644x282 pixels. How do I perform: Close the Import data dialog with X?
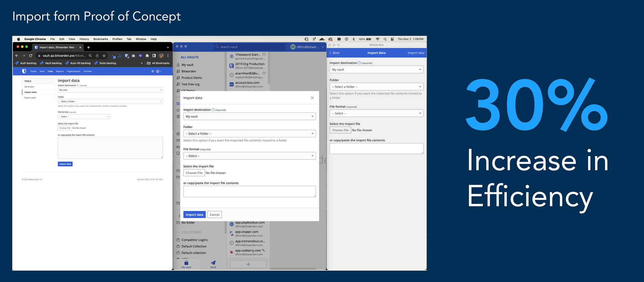[312, 98]
